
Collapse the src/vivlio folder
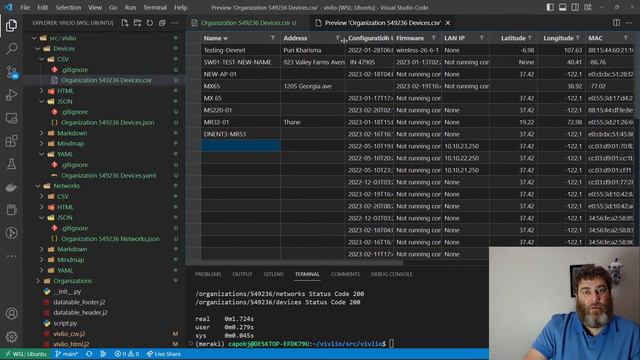[x=34, y=38]
